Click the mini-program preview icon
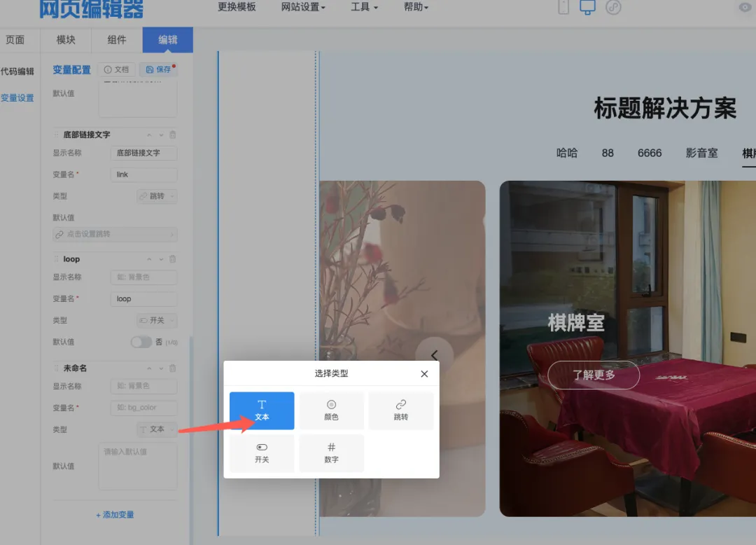This screenshot has height=545, width=756. point(613,7)
